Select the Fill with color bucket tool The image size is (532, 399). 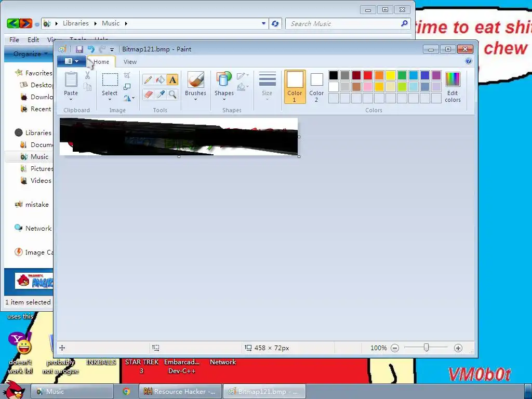160,79
